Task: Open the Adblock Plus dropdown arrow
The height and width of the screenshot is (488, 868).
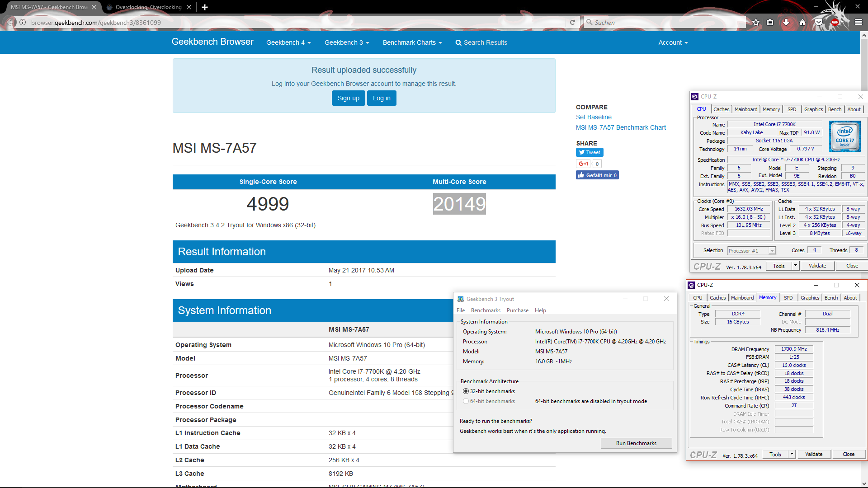Action: [842, 22]
